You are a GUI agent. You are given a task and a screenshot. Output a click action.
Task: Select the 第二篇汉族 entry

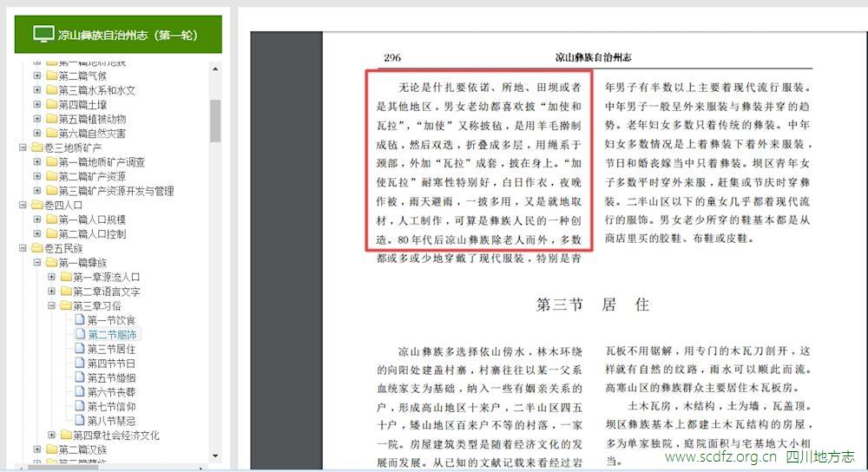82,449
